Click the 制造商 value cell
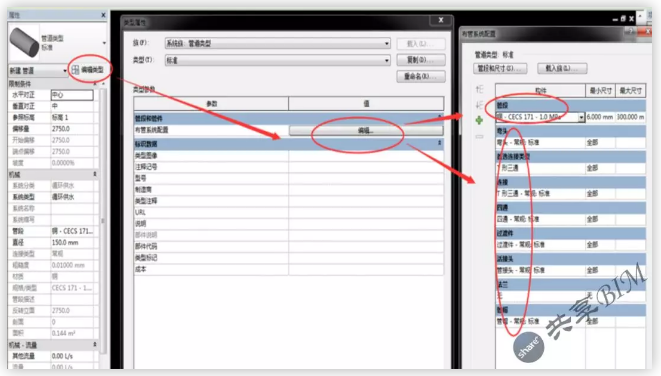Screen dimensions: 661x376 coord(366,190)
